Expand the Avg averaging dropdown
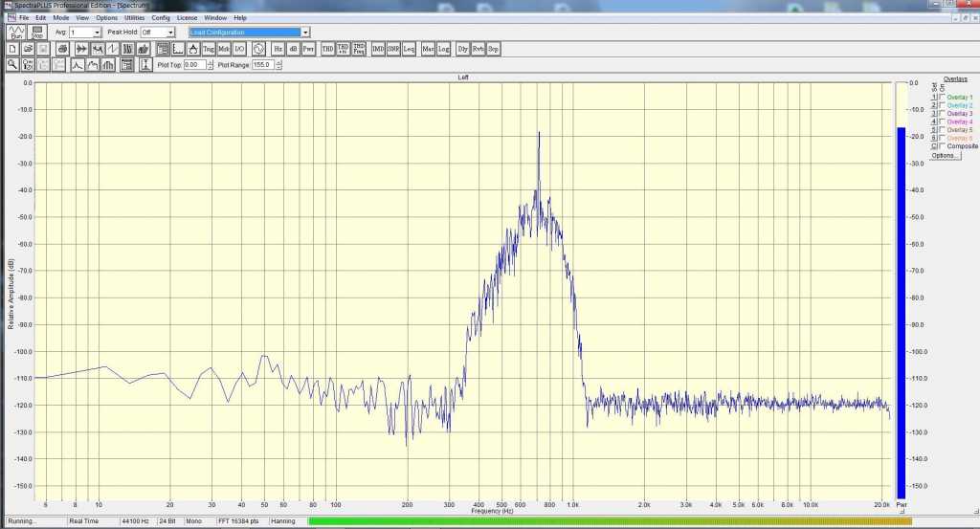This screenshot has height=529, width=980. coord(97,32)
